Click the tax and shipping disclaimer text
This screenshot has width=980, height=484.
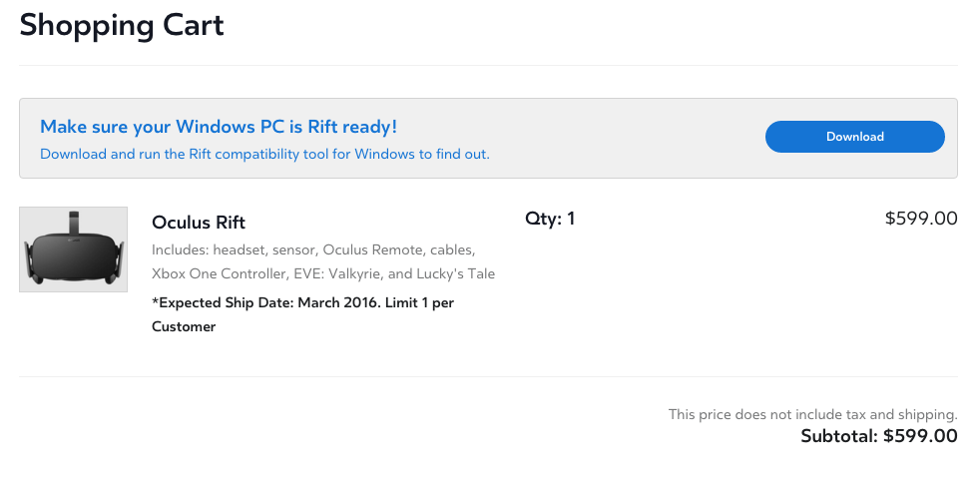[812, 414]
